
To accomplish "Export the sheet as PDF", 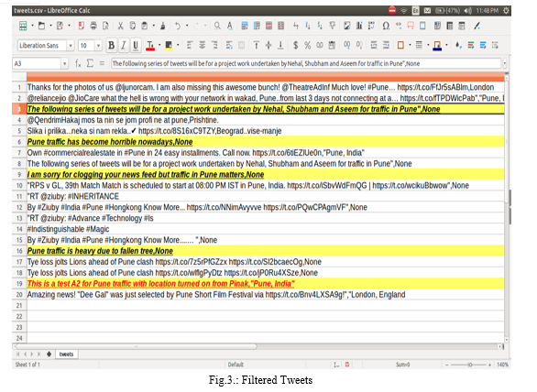I will tap(82, 26).
